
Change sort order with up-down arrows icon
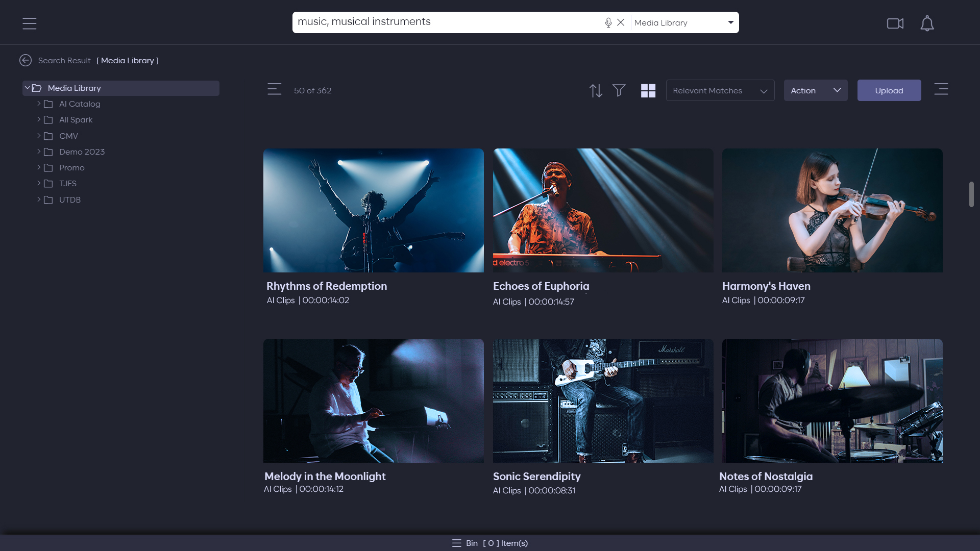click(x=596, y=90)
